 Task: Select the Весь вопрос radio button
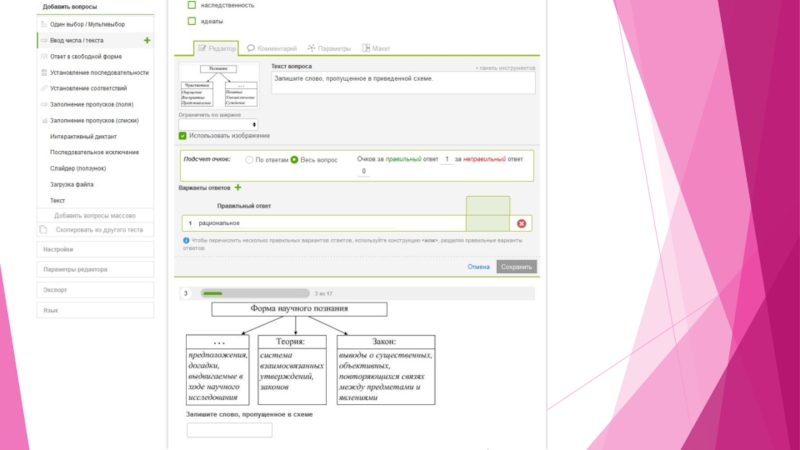pyautogui.click(x=294, y=160)
